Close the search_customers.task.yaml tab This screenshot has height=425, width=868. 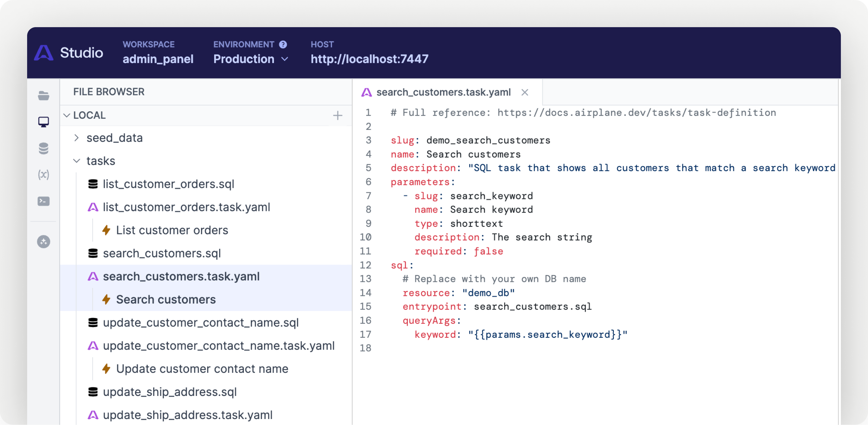[x=525, y=92]
